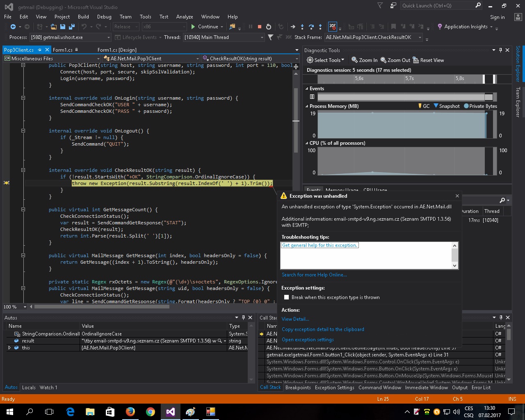
Task: Click Copy exception detail to the clipboard
Action: (323, 329)
